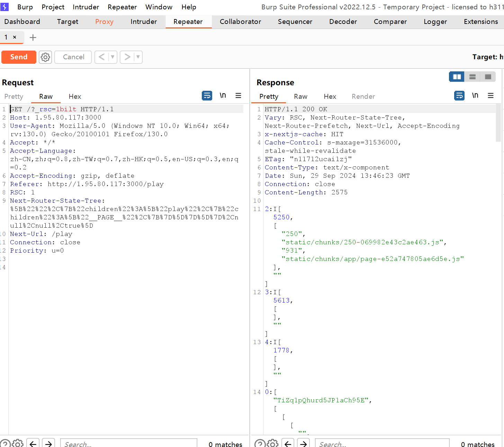Open the Burp menu
Screen dimensions: 504x447
coord(25,7)
